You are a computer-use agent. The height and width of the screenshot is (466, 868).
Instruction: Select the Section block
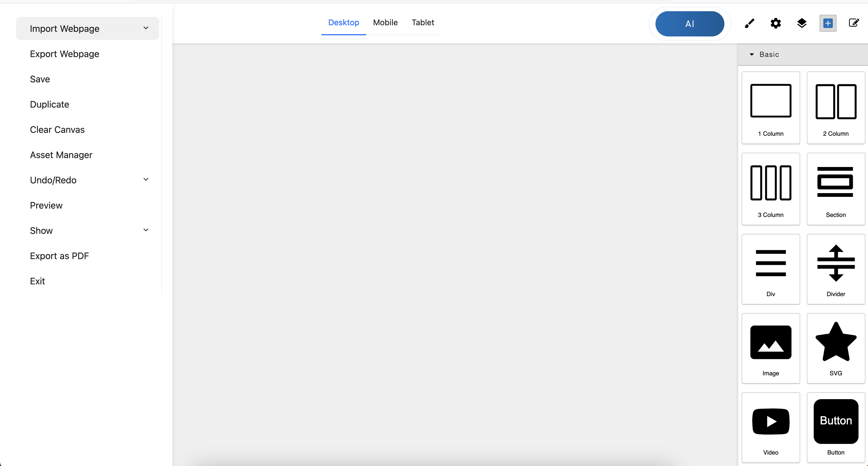click(835, 189)
